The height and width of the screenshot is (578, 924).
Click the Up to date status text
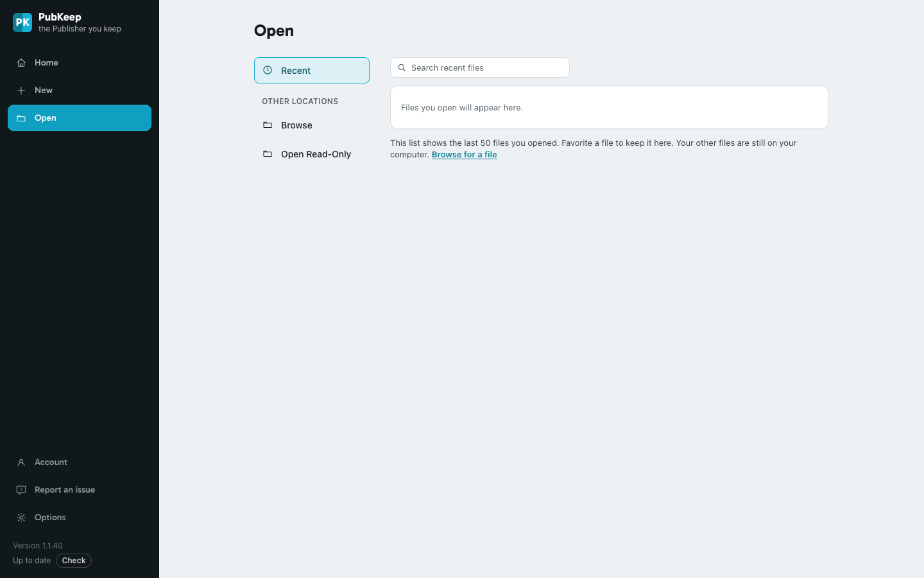click(31, 561)
